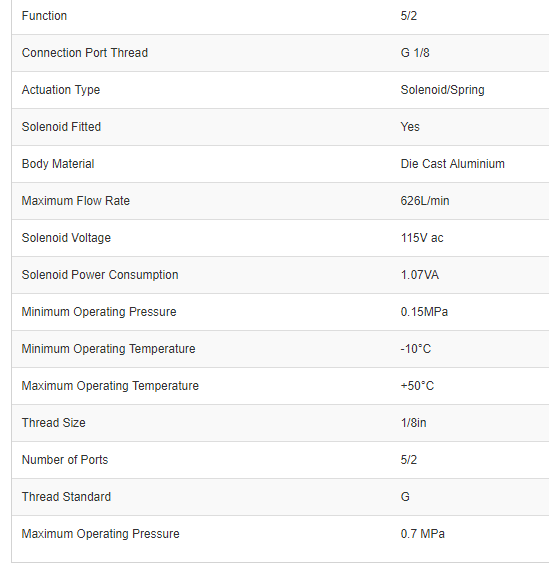Click the +50°C temperature value
The height and width of the screenshot is (575, 549).
[x=417, y=386]
